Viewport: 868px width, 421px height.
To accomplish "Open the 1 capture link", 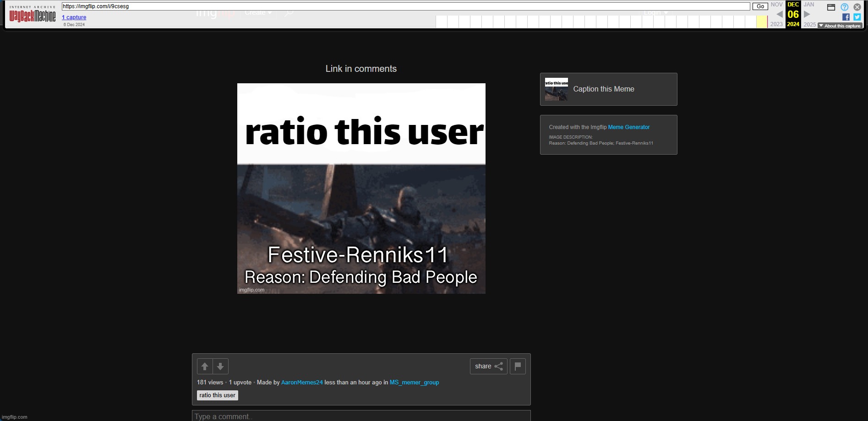I will 74,17.
